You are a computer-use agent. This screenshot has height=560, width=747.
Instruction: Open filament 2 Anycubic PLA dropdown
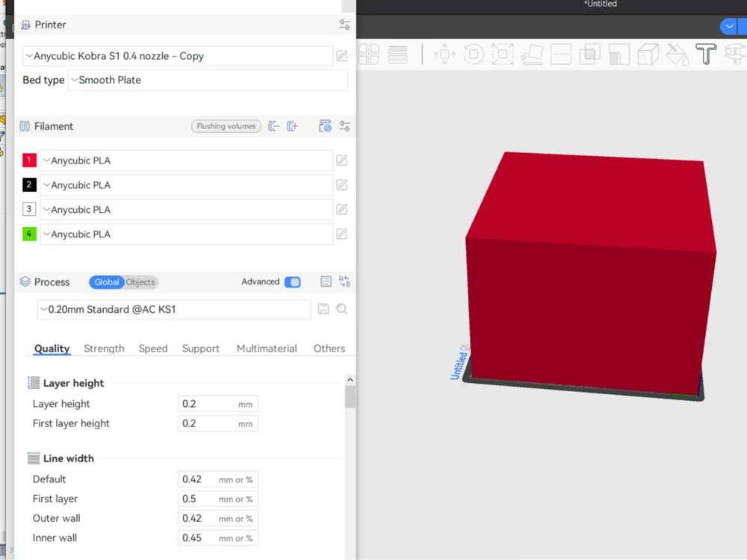[186, 185]
